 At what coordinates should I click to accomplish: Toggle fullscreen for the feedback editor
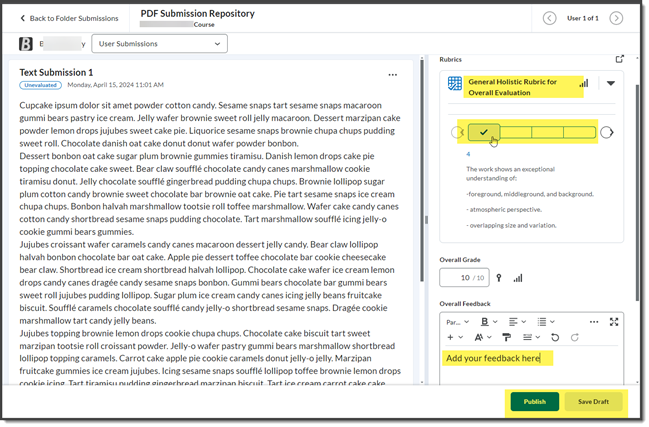(614, 322)
